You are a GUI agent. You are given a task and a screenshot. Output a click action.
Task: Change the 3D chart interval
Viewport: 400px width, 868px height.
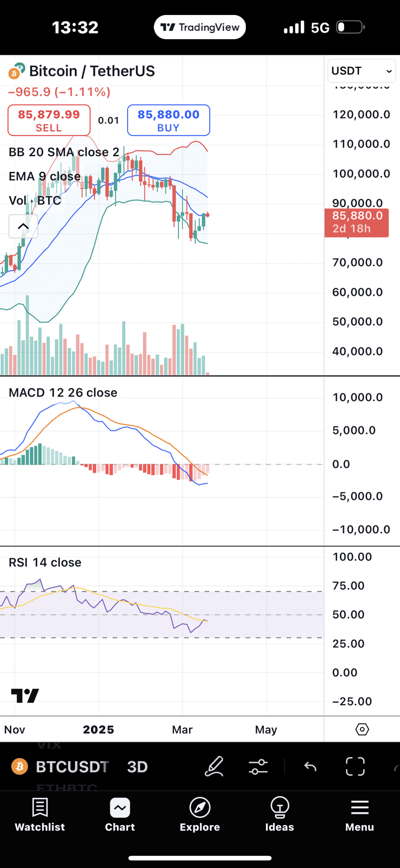point(137,766)
